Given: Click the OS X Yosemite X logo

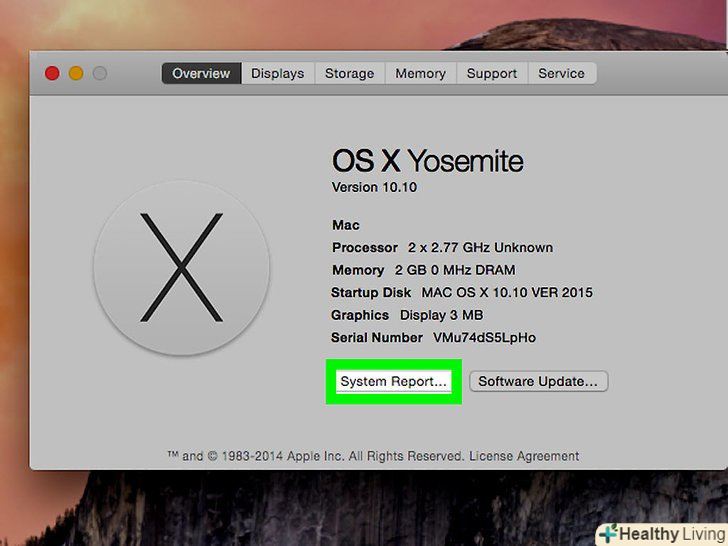Looking at the screenshot, I should point(182,268).
